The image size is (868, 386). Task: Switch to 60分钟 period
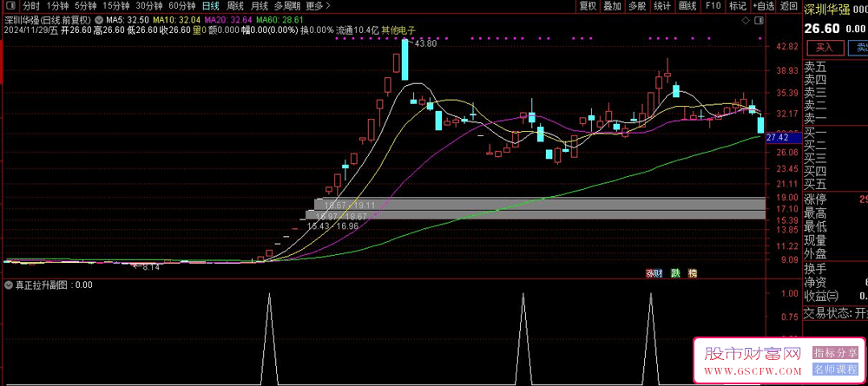tap(181, 6)
